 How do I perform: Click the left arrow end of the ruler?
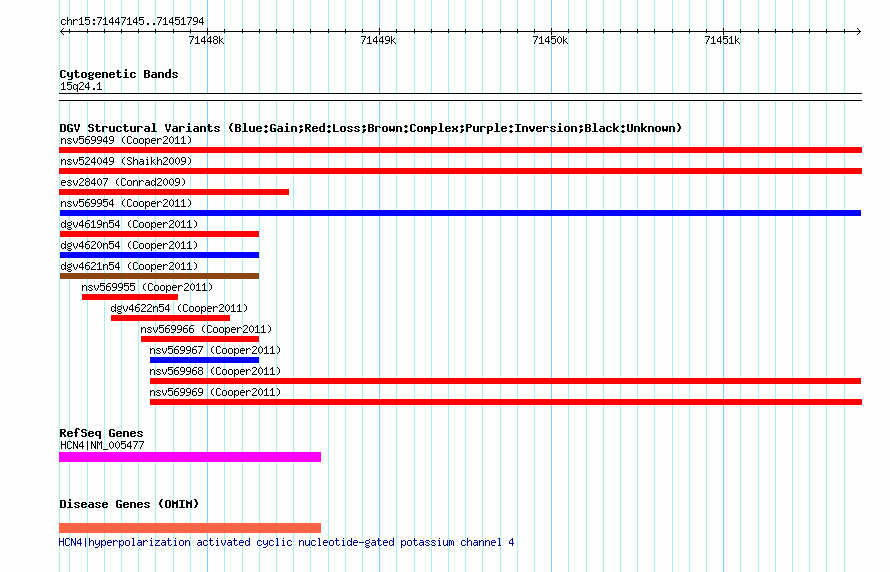(62, 31)
